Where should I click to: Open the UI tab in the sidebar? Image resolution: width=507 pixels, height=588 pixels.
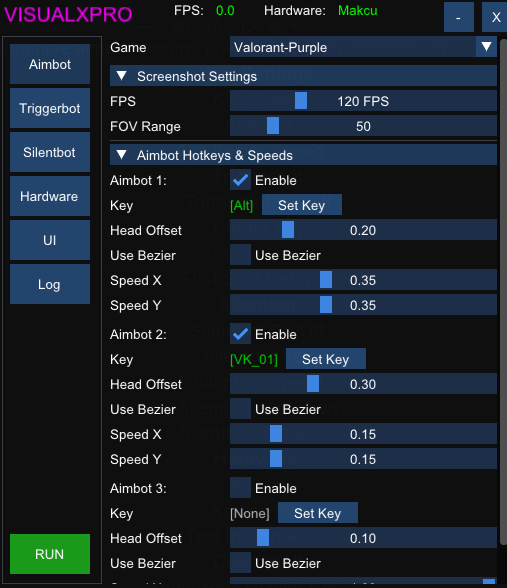pos(50,240)
